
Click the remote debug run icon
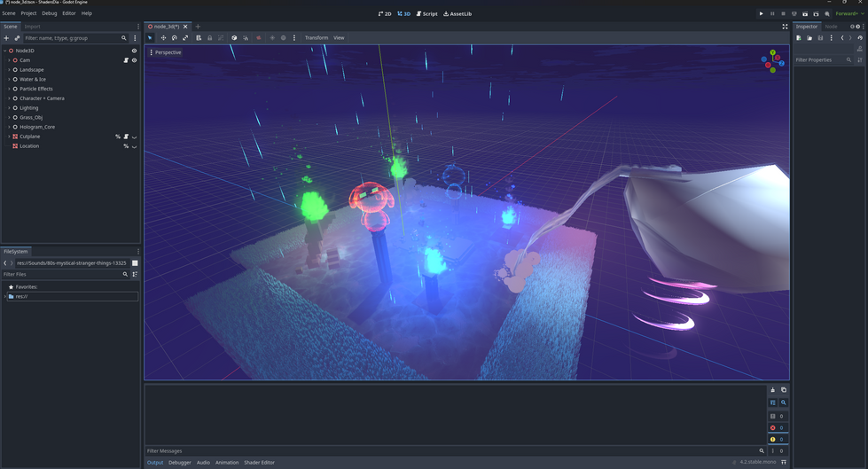point(794,14)
